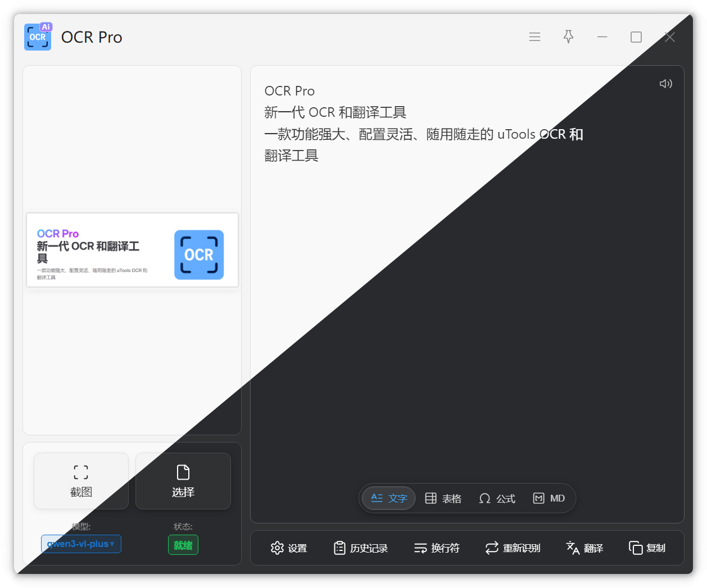Switch to the 文字 text mode tab
This screenshot has width=707, height=588.
pyautogui.click(x=389, y=498)
